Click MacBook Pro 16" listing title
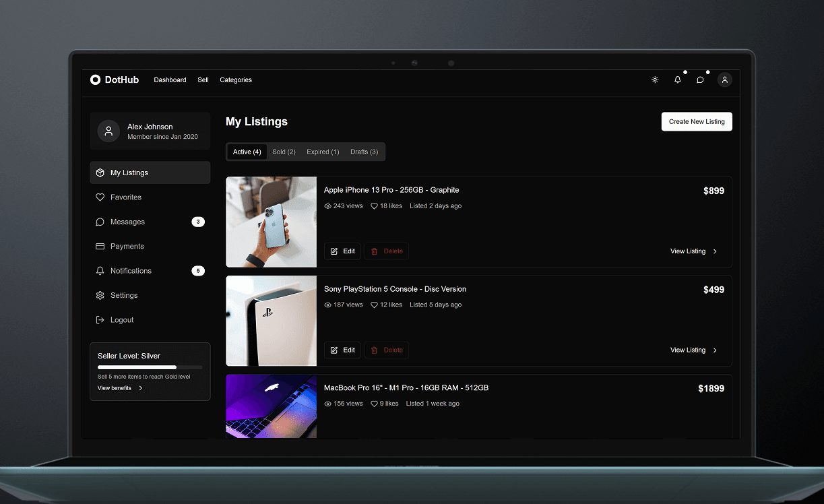This screenshot has height=504, width=824. 406,388
